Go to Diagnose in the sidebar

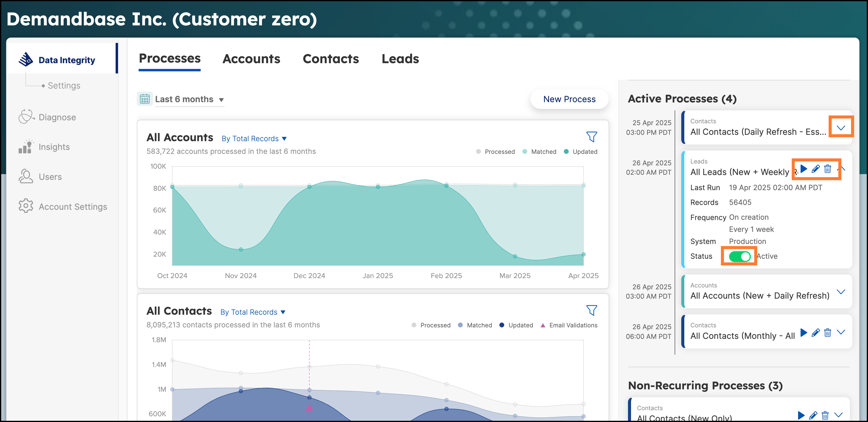(57, 117)
